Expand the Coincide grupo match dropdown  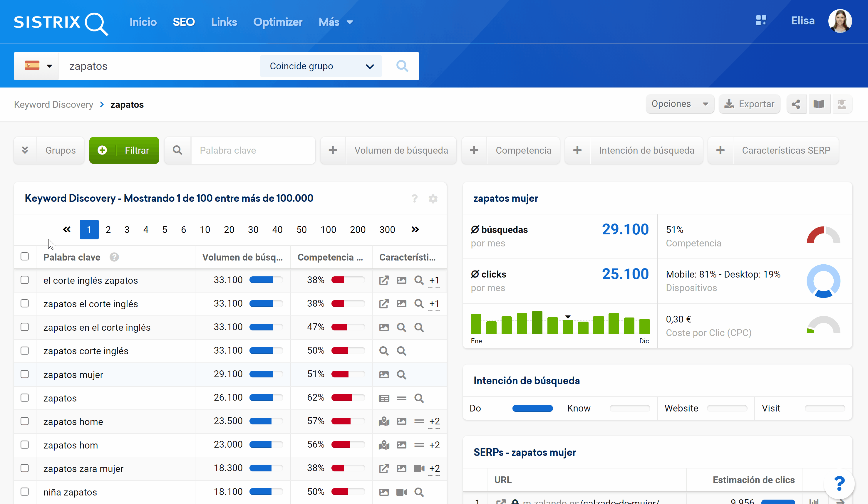[x=321, y=66]
